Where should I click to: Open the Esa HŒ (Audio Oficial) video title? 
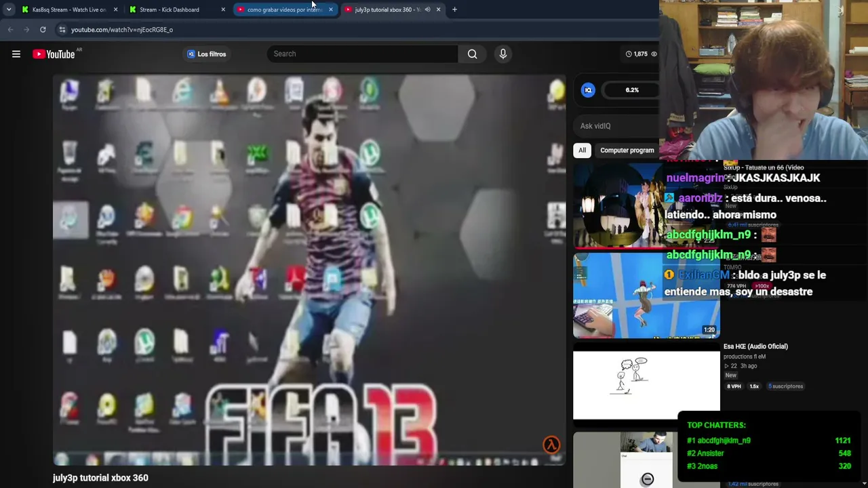(x=755, y=346)
